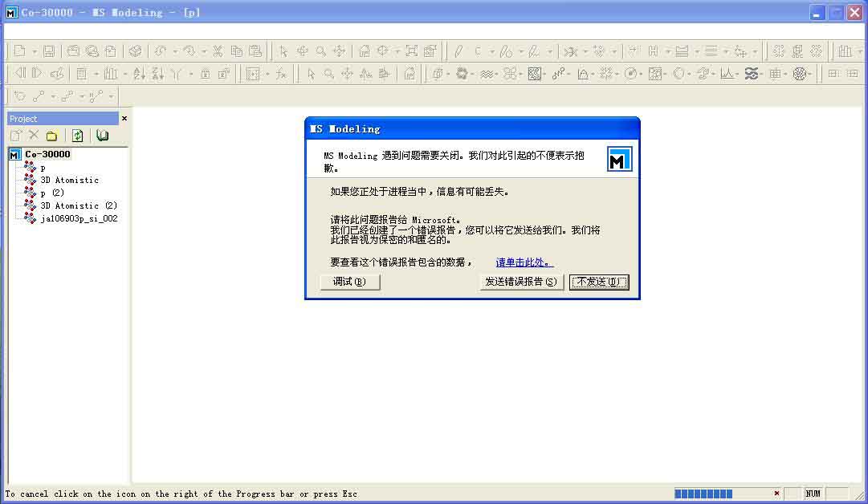This screenshot has width=868, height=504.
Task: Select 'ja106903p_si_002' in Project tree
Action: coord(79,218)
